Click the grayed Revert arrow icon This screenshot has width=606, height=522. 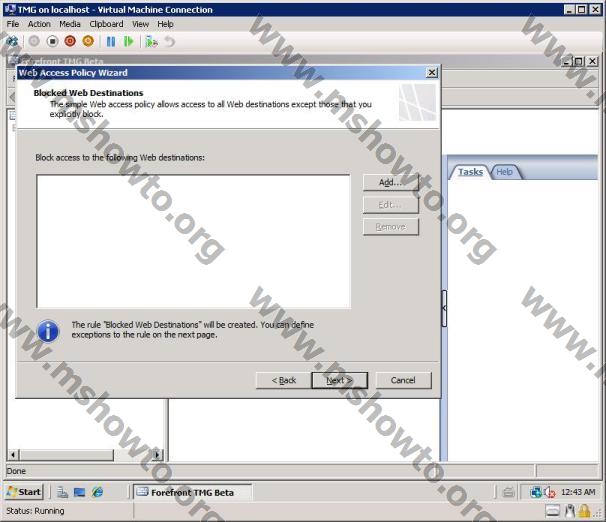click(x=170, y=41)
